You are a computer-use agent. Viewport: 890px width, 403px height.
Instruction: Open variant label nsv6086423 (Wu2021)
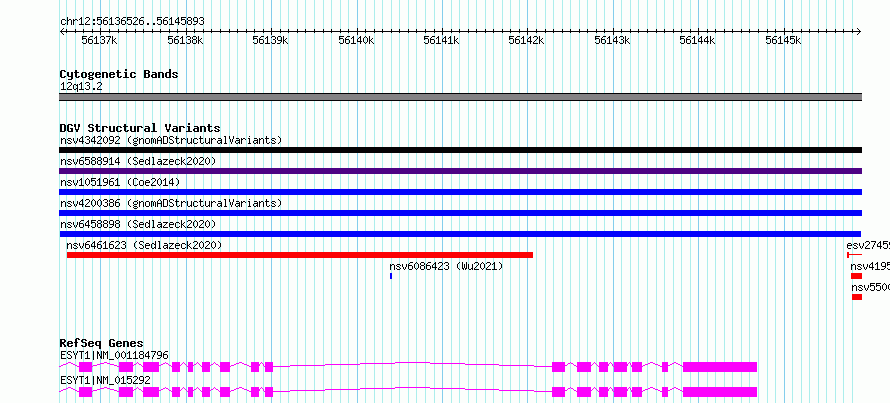(x=446, y=266)
